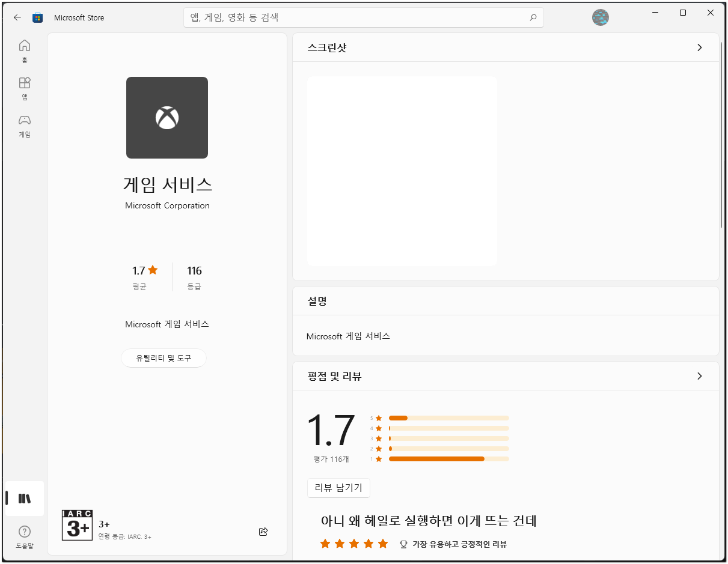
Task: Click the 평가 116개 text
Action: (x=331, y=459)
